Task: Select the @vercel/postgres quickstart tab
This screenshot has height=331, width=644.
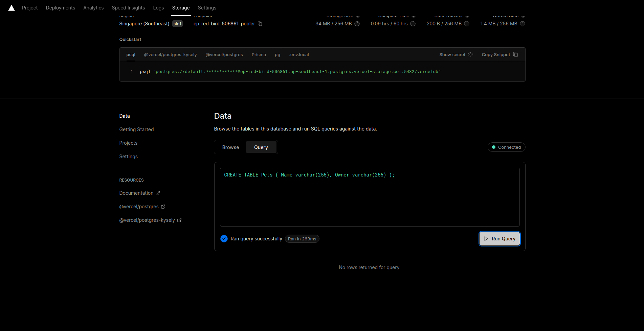Action: 224,55
